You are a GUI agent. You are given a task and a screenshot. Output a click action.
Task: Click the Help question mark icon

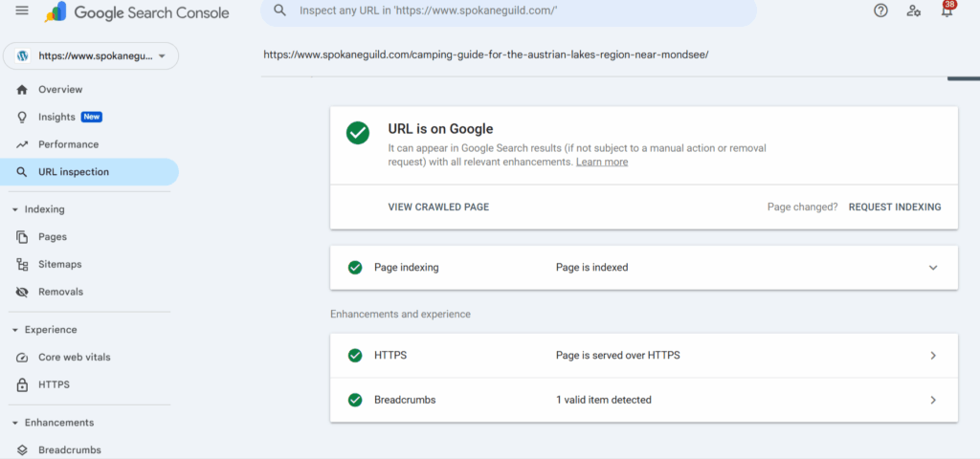coord(880,11)
